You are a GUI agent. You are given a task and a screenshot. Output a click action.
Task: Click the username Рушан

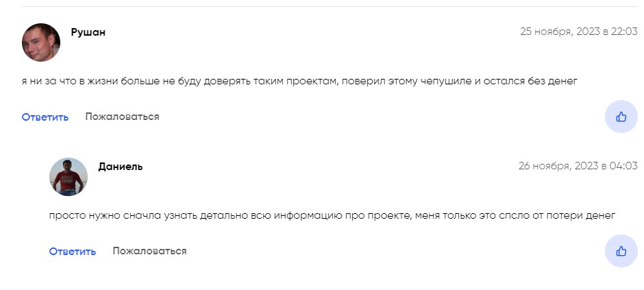pos(88,32)
